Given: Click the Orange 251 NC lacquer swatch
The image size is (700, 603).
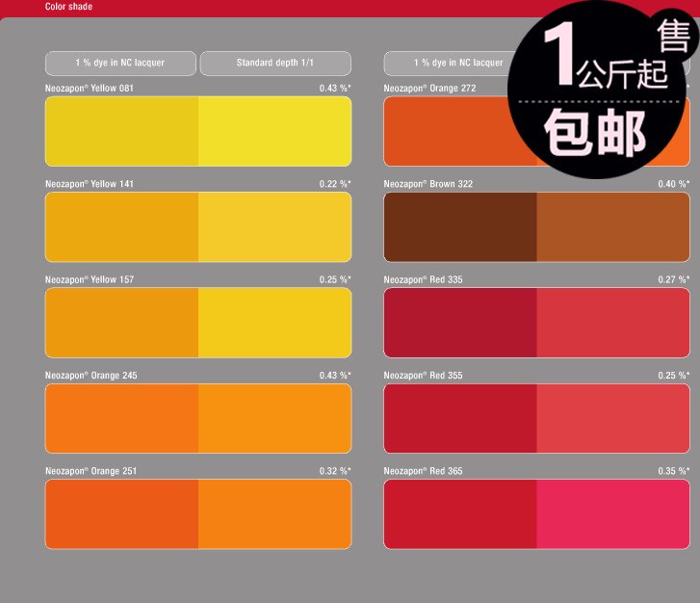Looking at the screenshot, I should tap(121, 514).
